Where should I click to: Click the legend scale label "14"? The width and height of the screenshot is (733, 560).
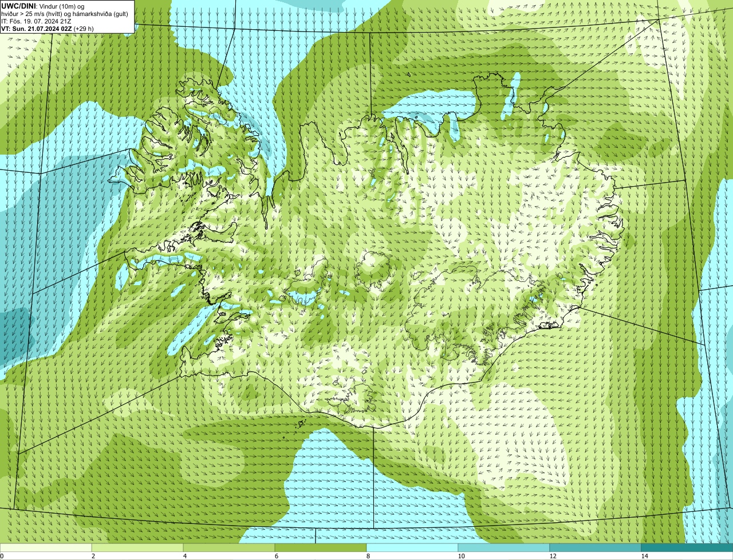[x=644, y=556]
